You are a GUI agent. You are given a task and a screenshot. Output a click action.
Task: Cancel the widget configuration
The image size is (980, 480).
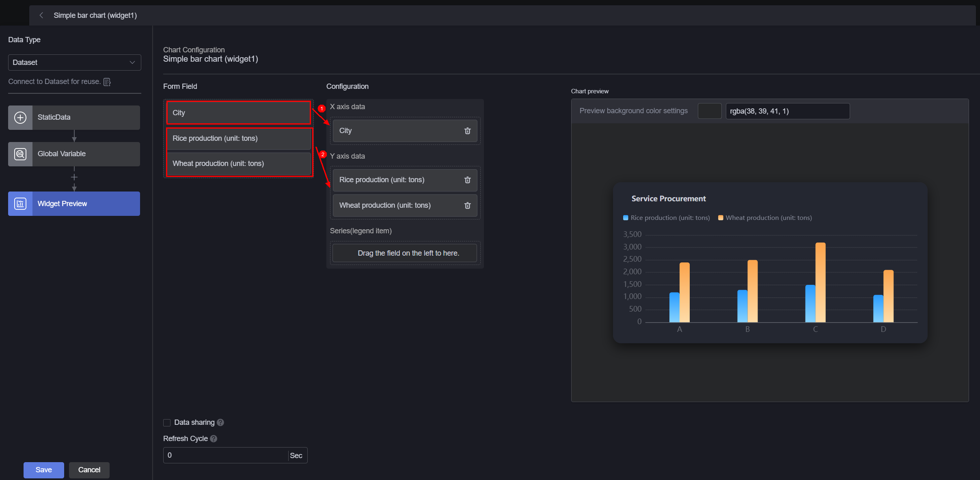pyautogui.click(x=89, y=470)
